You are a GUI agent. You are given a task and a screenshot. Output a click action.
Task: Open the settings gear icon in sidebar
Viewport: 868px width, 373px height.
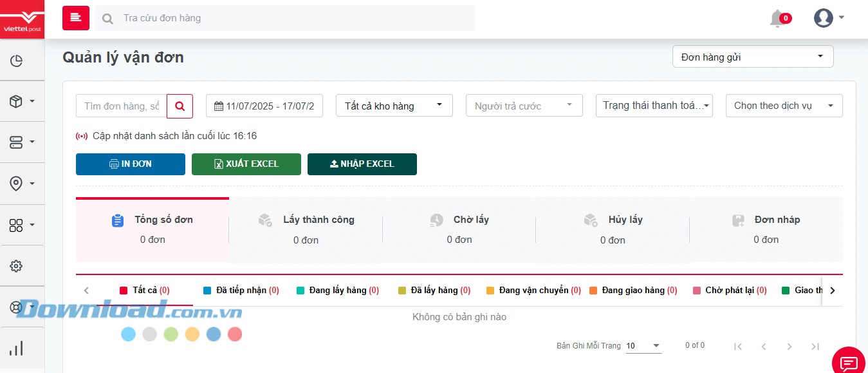[x=16, y=265]
